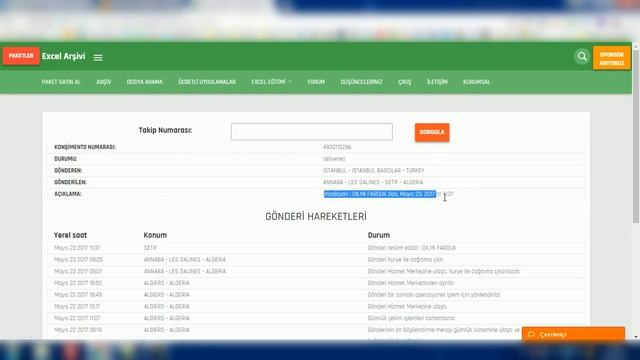Viewport: 640px width, 360px height.
Task: Click the GÖNDEREN label
Action: [68, 171]
